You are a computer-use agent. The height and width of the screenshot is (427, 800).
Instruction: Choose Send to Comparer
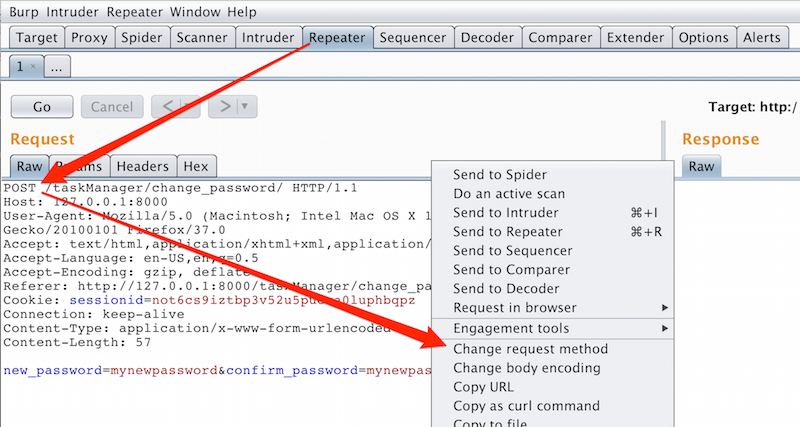(552, 269)
